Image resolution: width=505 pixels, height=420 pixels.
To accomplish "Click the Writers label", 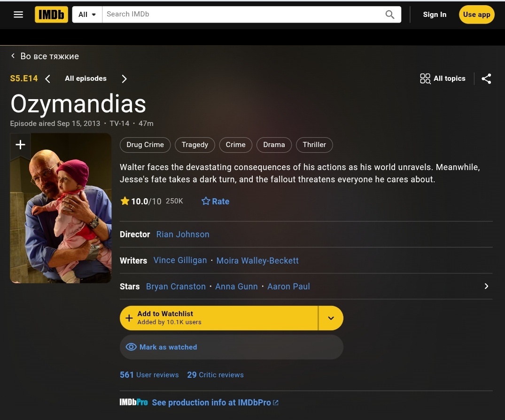I will click(x=133, y=261).
